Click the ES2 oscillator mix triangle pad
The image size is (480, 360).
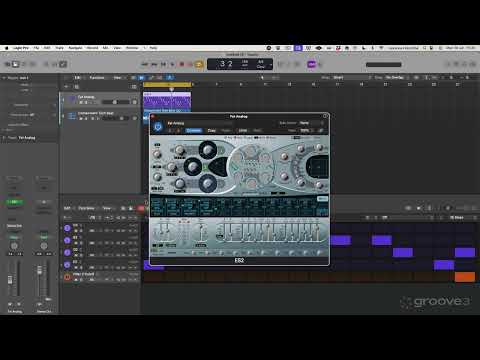[x=218, y=166]
